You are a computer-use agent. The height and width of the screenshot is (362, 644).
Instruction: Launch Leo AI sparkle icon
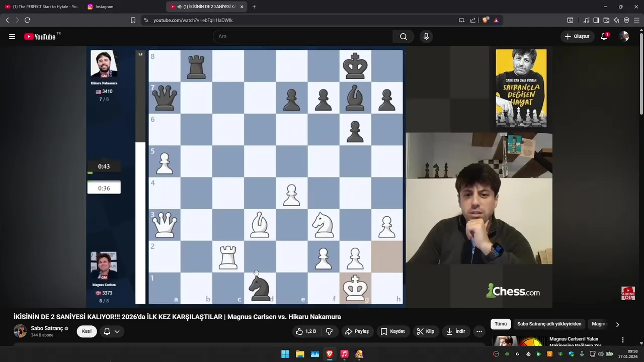(x=616, y=20)
